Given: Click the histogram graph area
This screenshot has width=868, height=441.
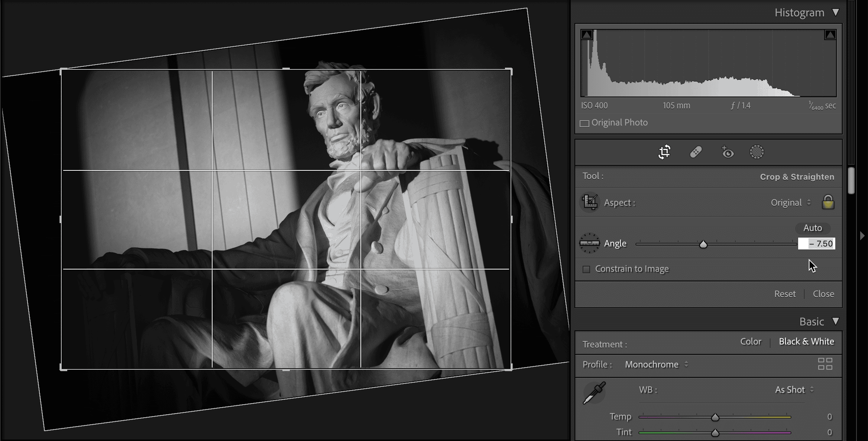Looking at the screenshot, I should pos(709,63).
